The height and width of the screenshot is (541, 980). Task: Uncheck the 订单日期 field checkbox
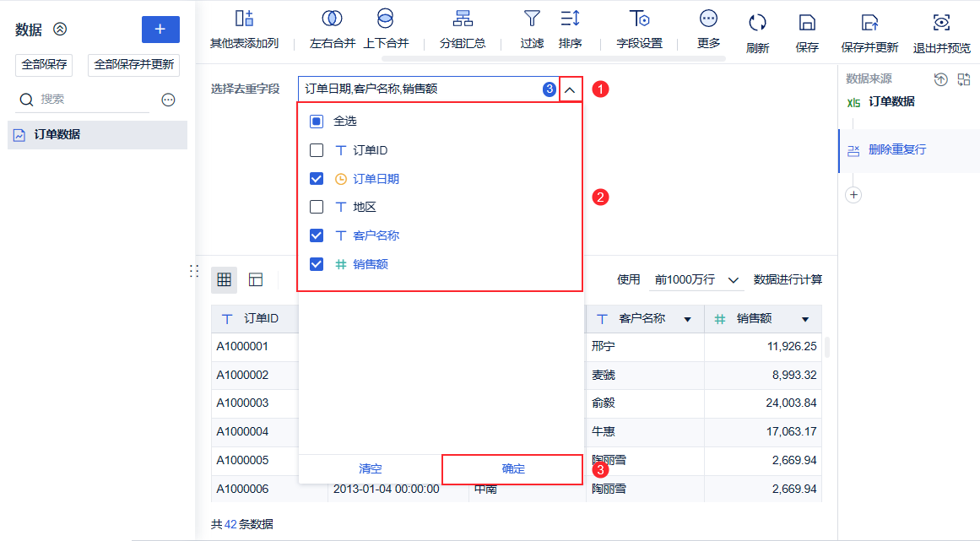click(317, 179)
